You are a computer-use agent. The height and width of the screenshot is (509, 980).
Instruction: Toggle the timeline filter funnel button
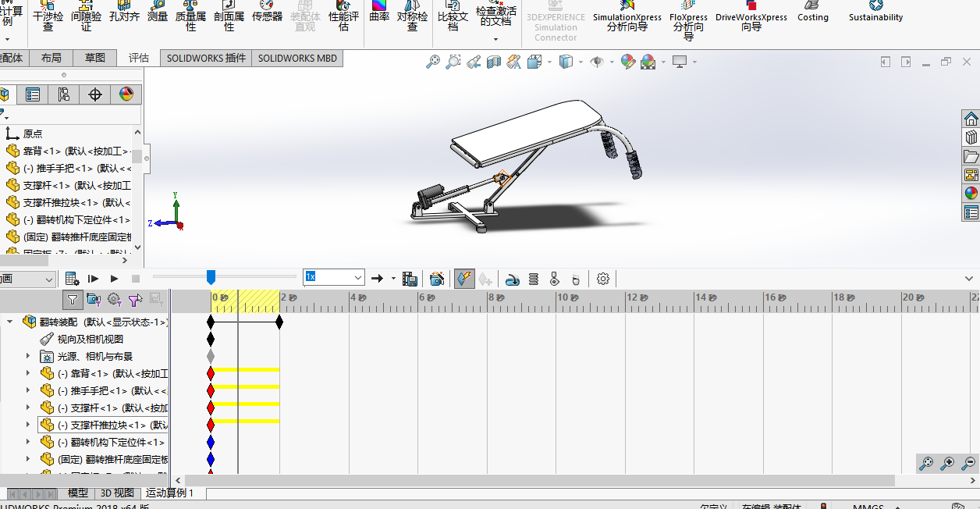click(73, 299)
